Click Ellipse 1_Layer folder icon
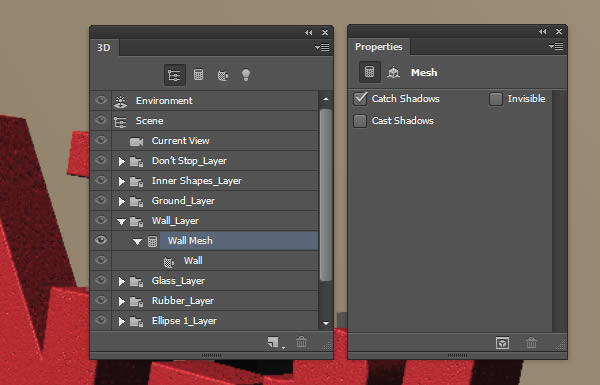 click(x=136, y=322)
